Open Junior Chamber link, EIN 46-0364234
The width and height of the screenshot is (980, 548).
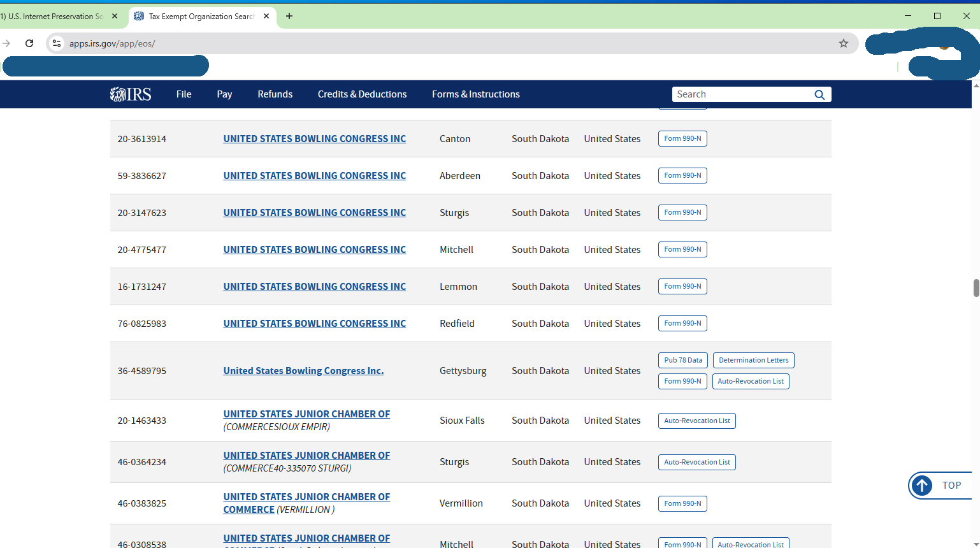pos(306,456)
